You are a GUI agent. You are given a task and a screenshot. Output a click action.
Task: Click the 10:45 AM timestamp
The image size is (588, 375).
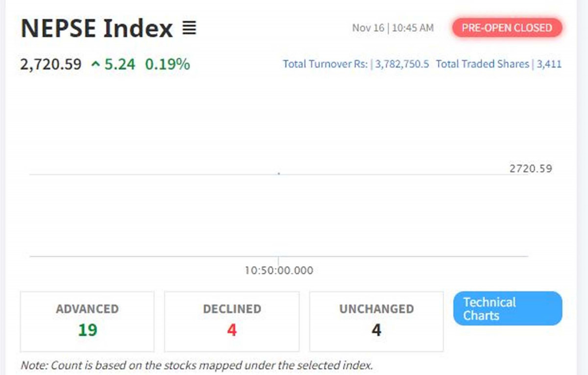point(413,28)
